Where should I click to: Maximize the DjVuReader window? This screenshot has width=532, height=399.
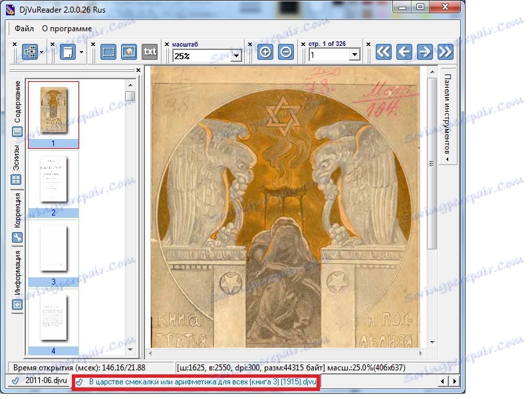(420, 7)
